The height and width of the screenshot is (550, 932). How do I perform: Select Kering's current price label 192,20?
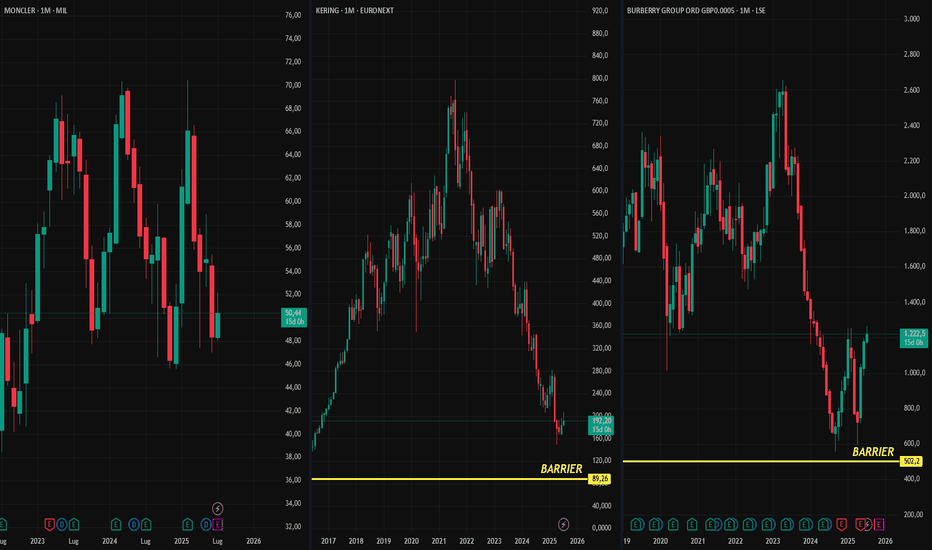click(x=601, y=425)
